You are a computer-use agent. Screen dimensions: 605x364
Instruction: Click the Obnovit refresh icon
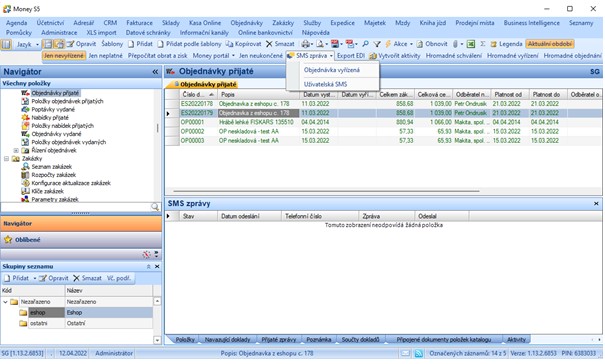click(419, 44)
